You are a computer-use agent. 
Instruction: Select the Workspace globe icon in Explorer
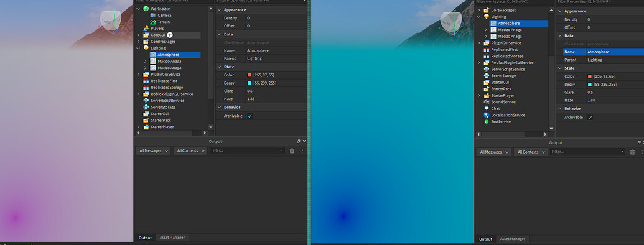[146, 9]
